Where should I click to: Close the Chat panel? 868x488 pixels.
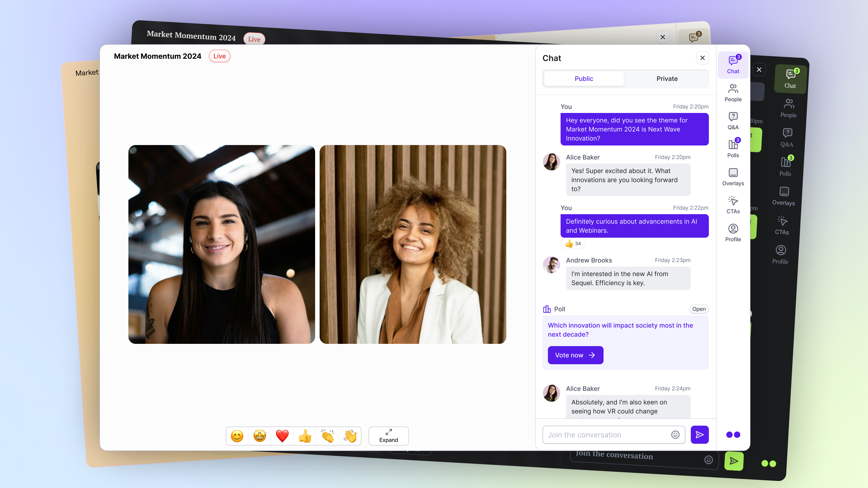point(702,58)
